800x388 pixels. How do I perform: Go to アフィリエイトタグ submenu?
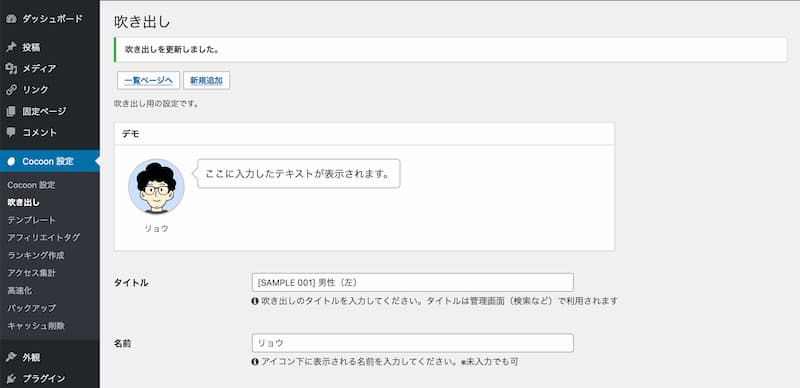coord(43,237)
